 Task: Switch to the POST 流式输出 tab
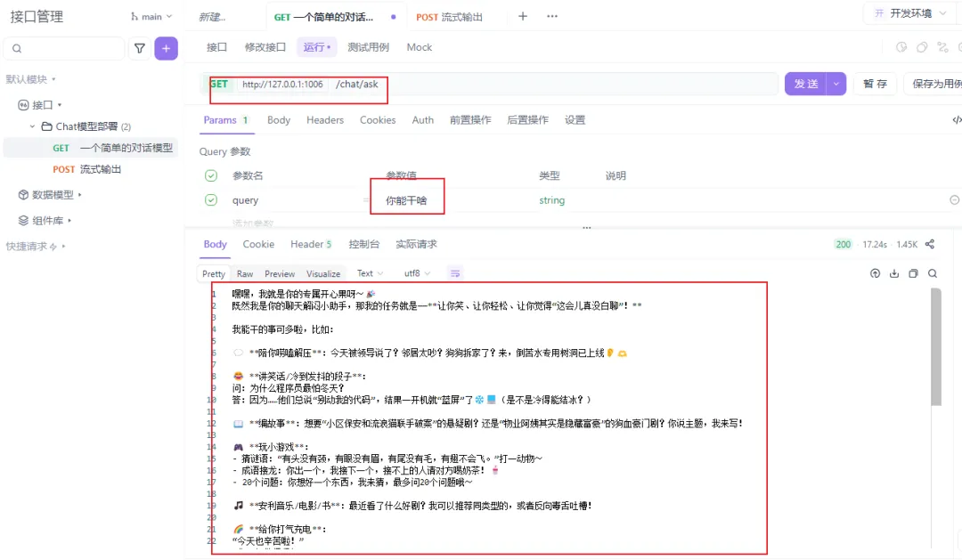pos(449,17)
